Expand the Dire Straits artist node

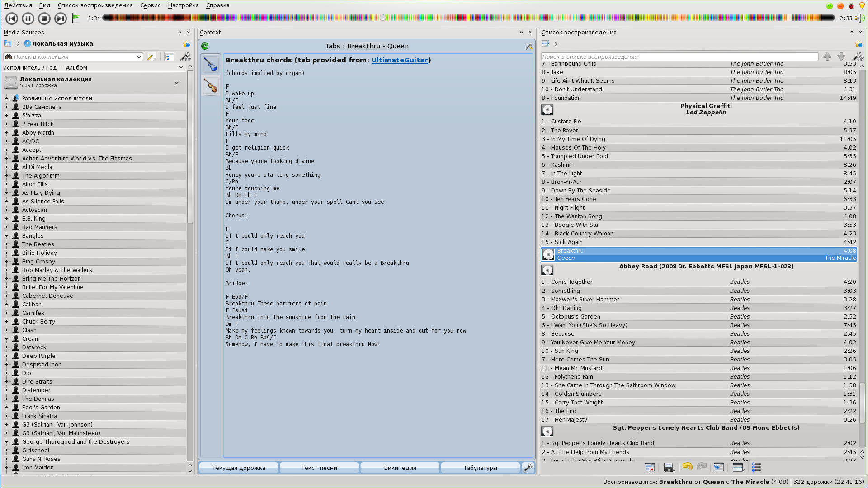[6, 381]
